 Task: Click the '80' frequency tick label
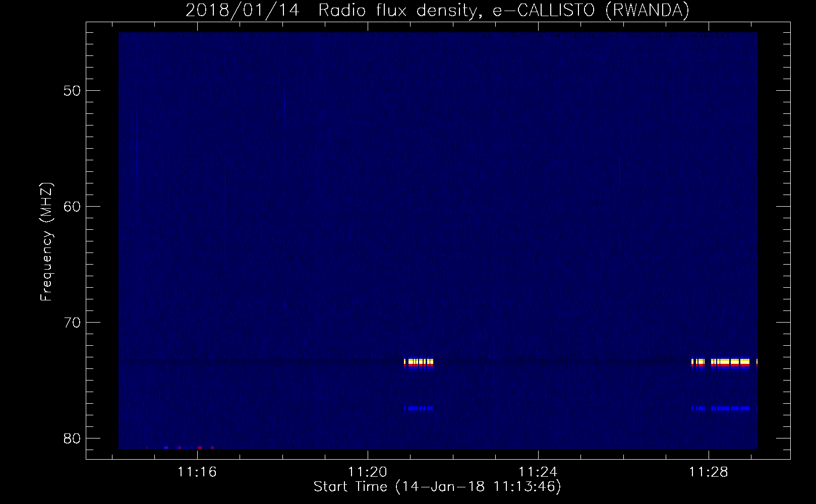click(73, 438)
